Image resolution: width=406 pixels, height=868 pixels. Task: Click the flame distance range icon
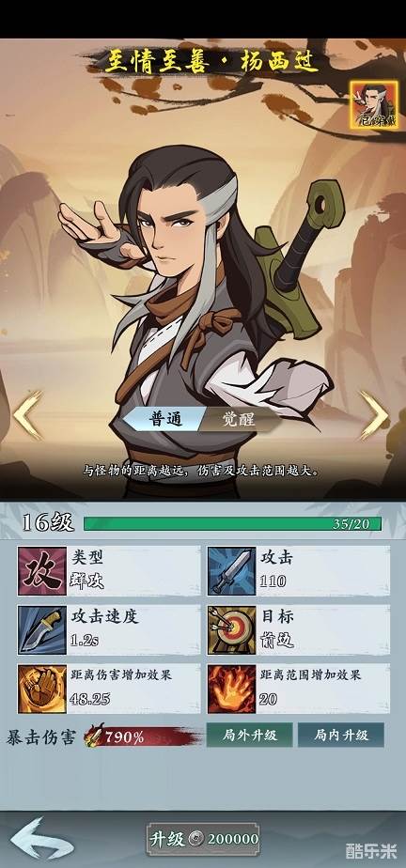(231, 689)
